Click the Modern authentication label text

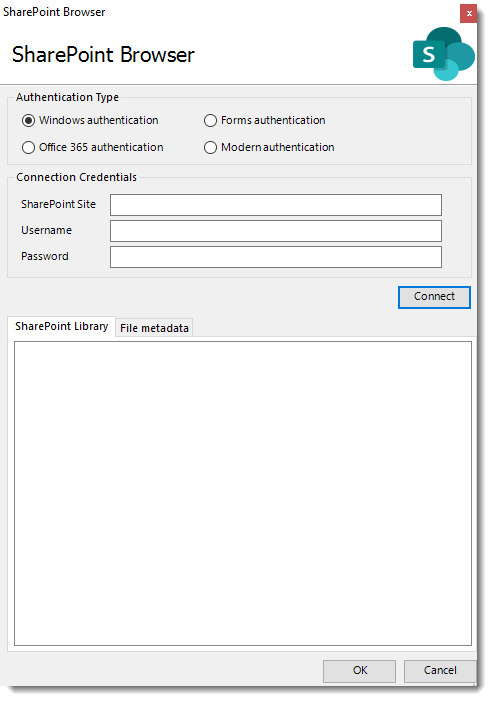pos(278,147)
